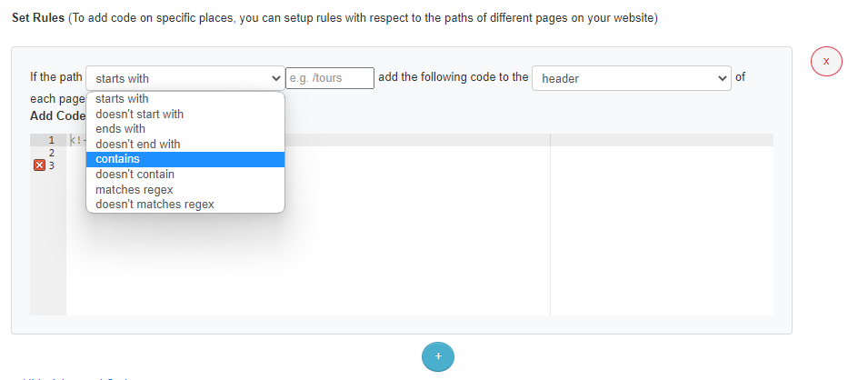
Task: Click the red error icon on line 3
Action: tap(39, 165)
